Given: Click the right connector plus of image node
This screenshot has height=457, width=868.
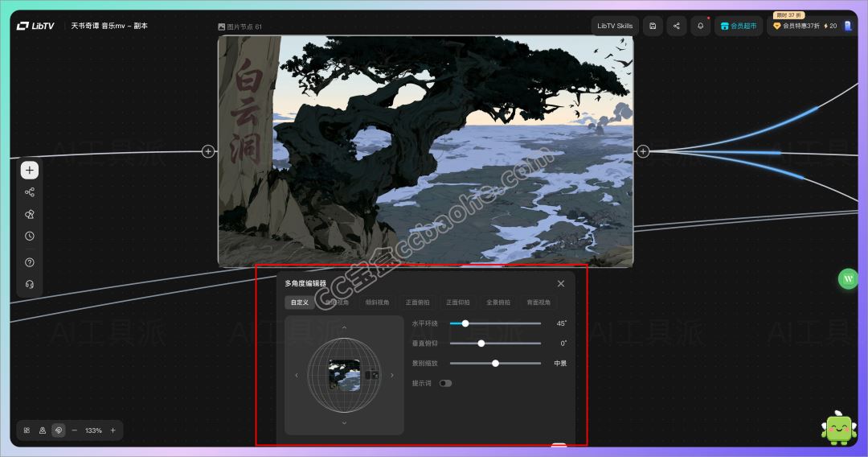Looking at the screenshot, I should click(643, 151).
